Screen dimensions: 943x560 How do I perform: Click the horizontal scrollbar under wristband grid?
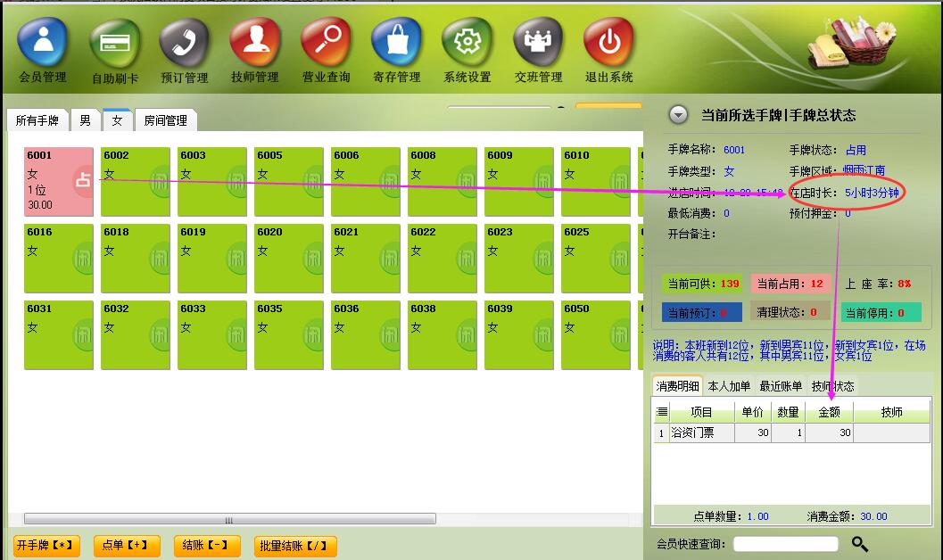(230, 519)
